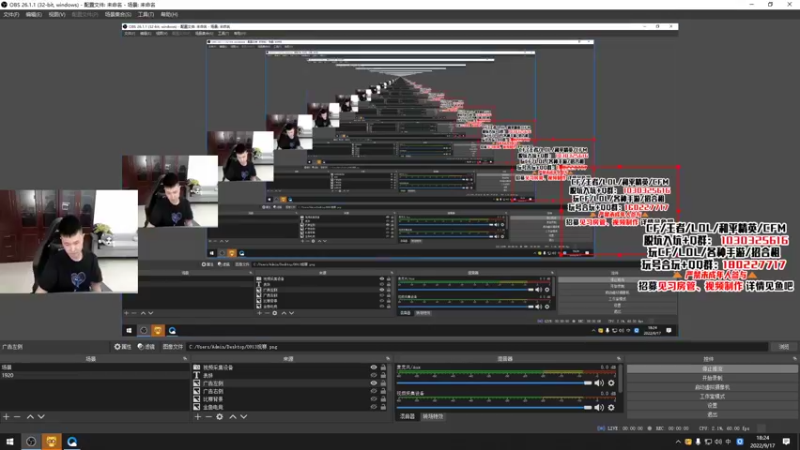Open source 属性 with the gear icon
The width and height of the screenshot is (800, 450).
point(122,347)
